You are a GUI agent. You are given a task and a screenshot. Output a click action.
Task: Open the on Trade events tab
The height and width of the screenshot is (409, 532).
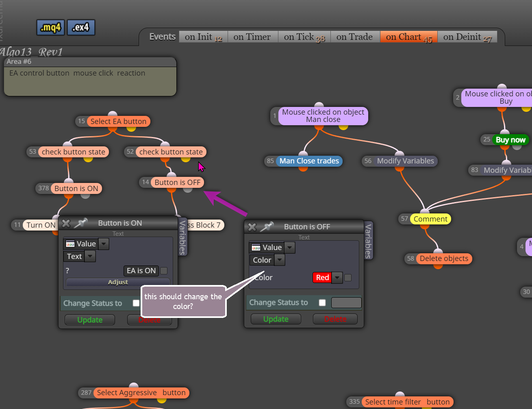point(355,37)
